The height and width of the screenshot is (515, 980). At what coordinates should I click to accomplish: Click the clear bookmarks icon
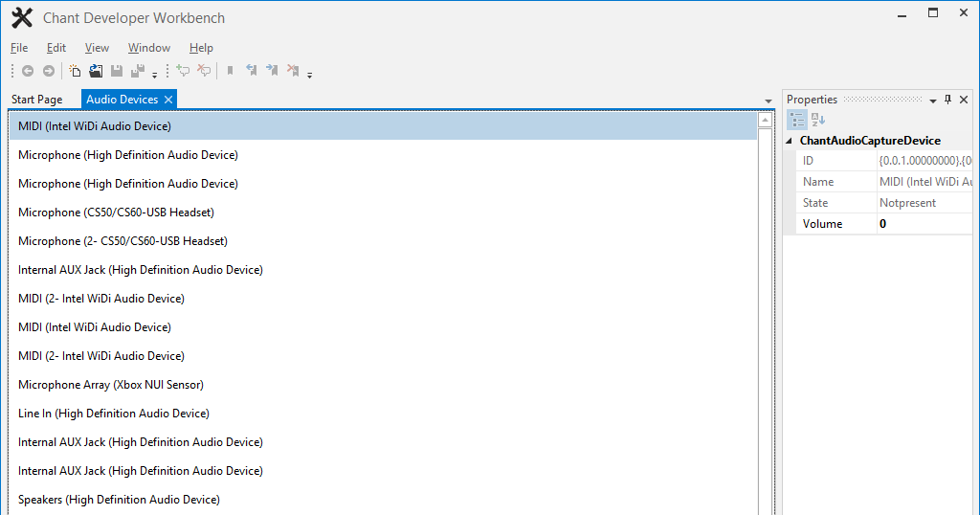[x=293, y=71]
